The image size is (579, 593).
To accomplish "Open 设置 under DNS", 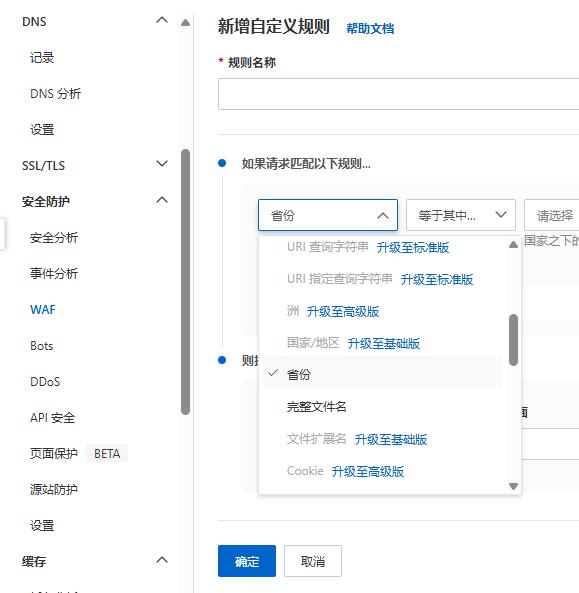I will [x=42, y=130].
